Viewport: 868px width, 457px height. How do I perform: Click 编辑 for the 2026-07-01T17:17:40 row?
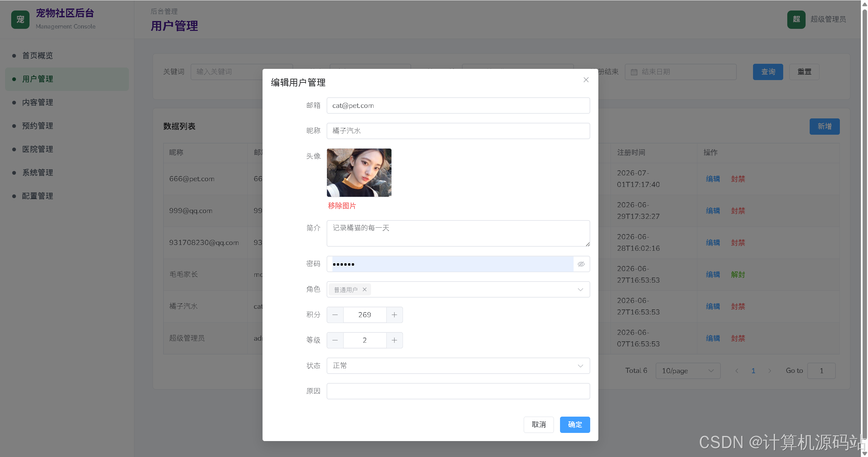(x=713, y=179)
